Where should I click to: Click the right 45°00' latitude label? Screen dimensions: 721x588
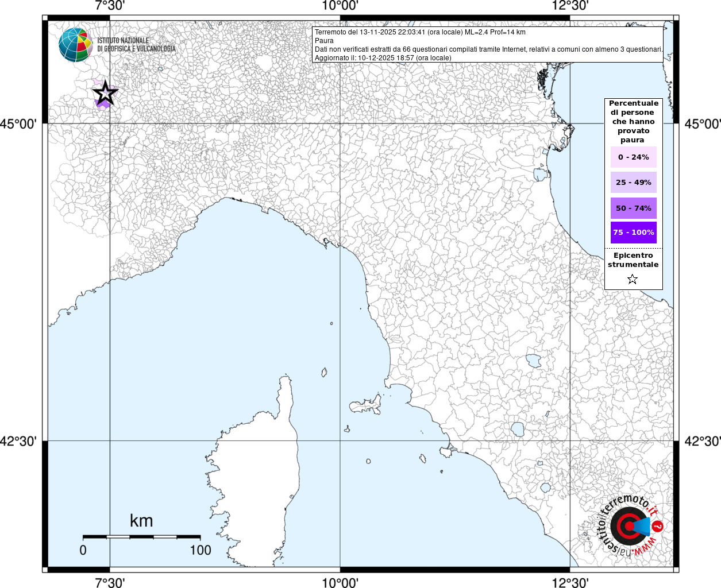point(702,124)
